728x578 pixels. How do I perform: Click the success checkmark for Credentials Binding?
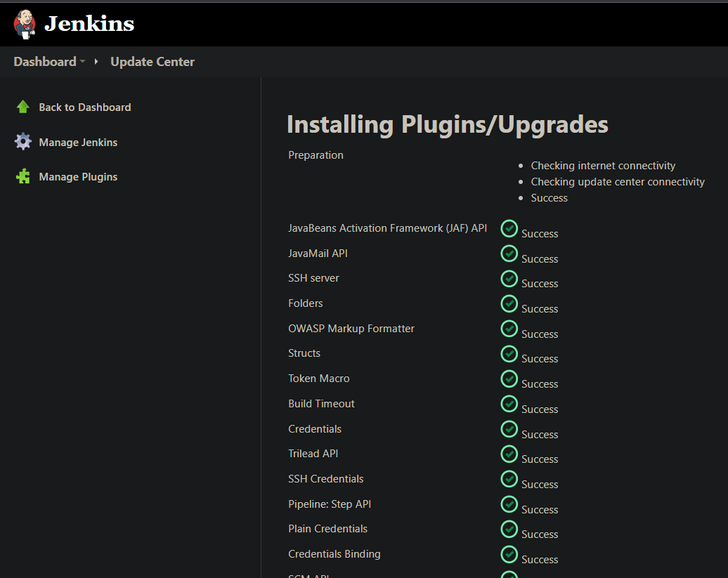509,554
